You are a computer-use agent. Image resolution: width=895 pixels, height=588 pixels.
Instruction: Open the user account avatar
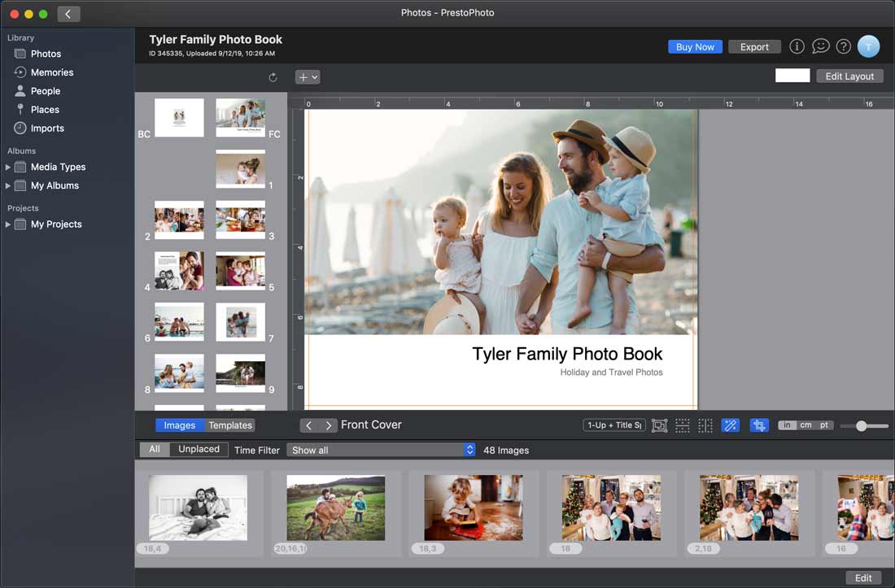[x=868, y=46]
